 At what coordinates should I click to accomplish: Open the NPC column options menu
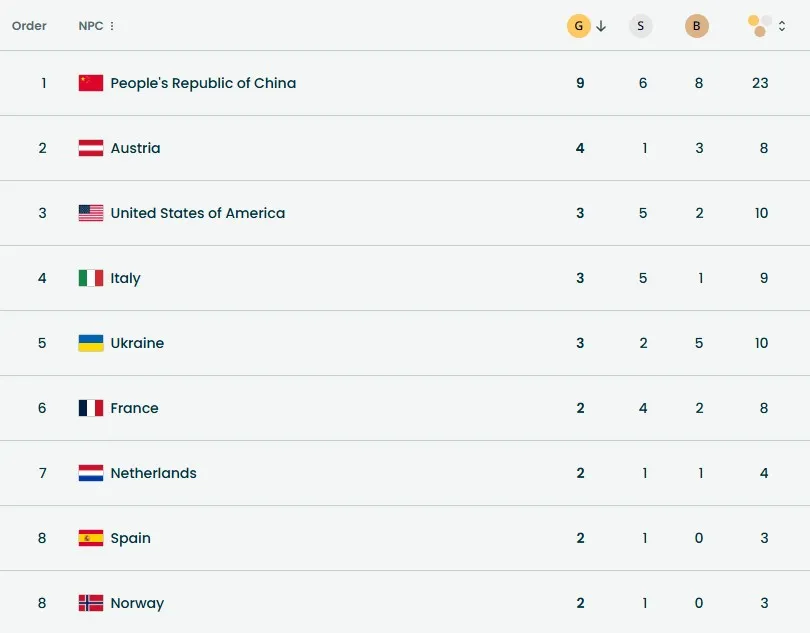tap(112, 27)
